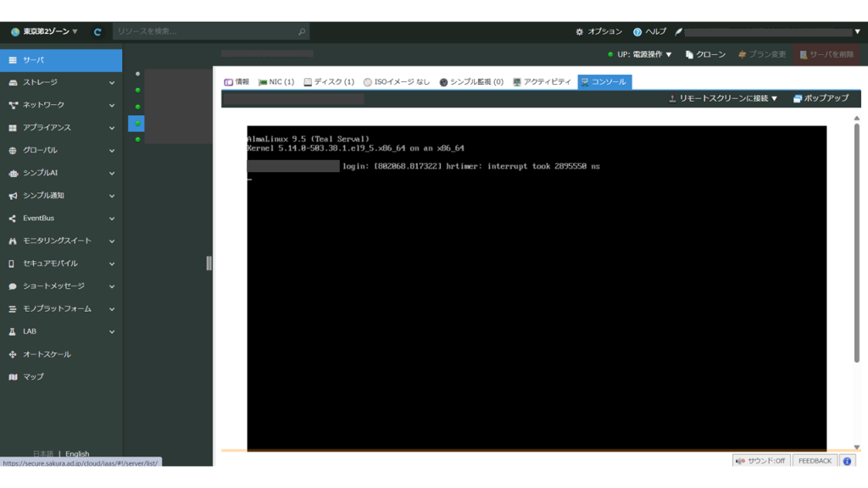Screen dimensions: 868x488
Task: Open the account dropdown arrow at top right
Action: pos(857,31)
